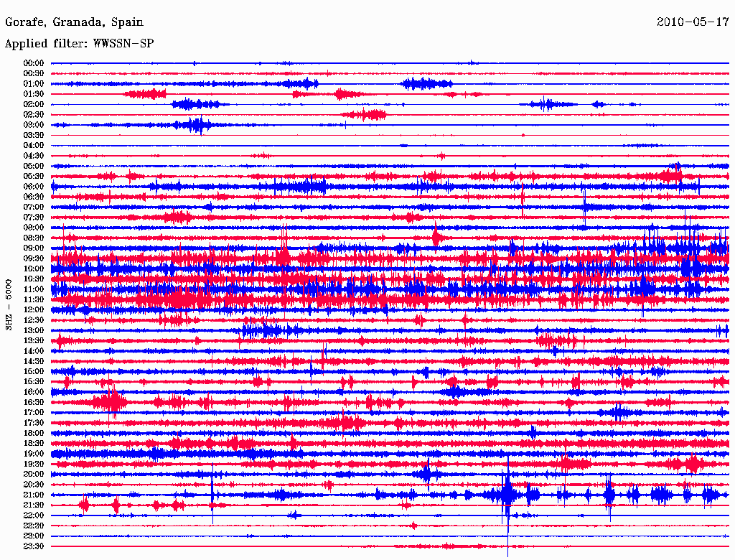
Task: Select the 18:30 time label
Action: (33, 444)
